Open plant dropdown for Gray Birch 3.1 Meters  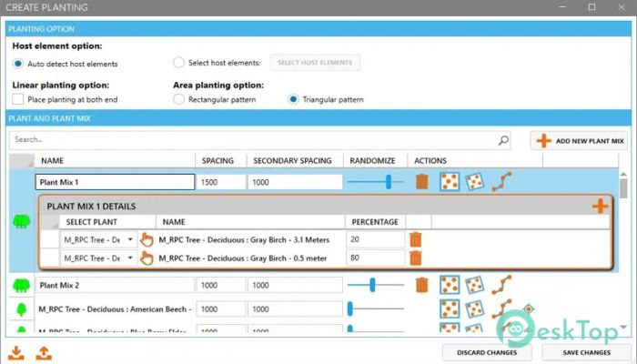pyautogui.click(x=131, y=240)
